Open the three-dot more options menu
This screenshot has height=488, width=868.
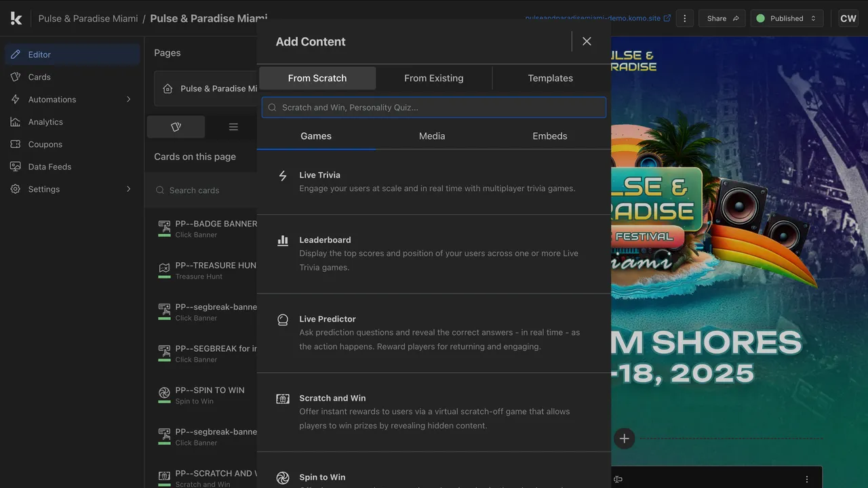(x=684, y=18)
